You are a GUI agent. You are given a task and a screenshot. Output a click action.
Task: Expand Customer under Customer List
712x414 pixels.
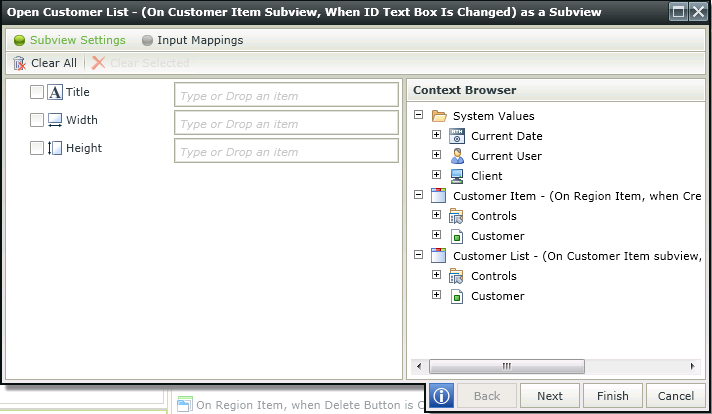[436, 295]
